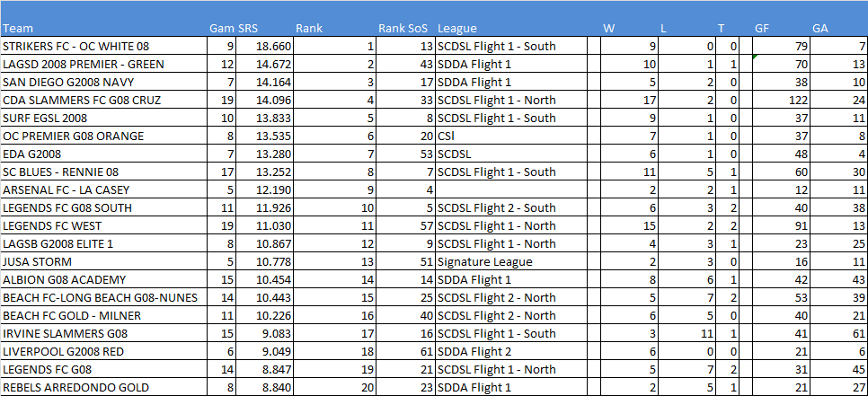Select the Signature League cell

click(484, 262)
